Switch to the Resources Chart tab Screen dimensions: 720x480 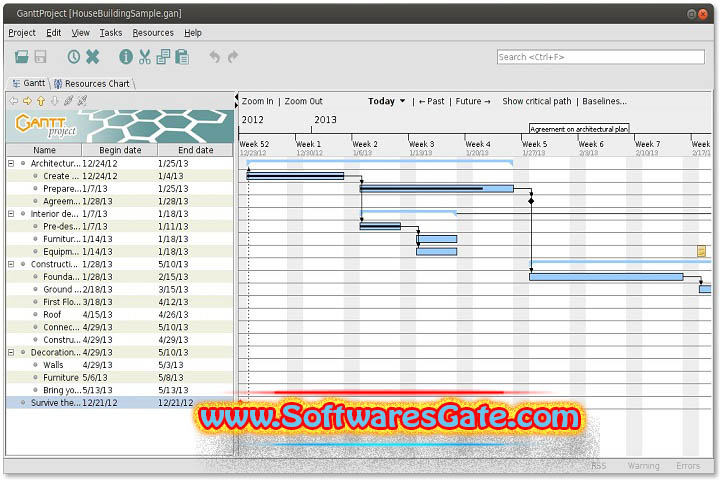(x=92, y=84)
